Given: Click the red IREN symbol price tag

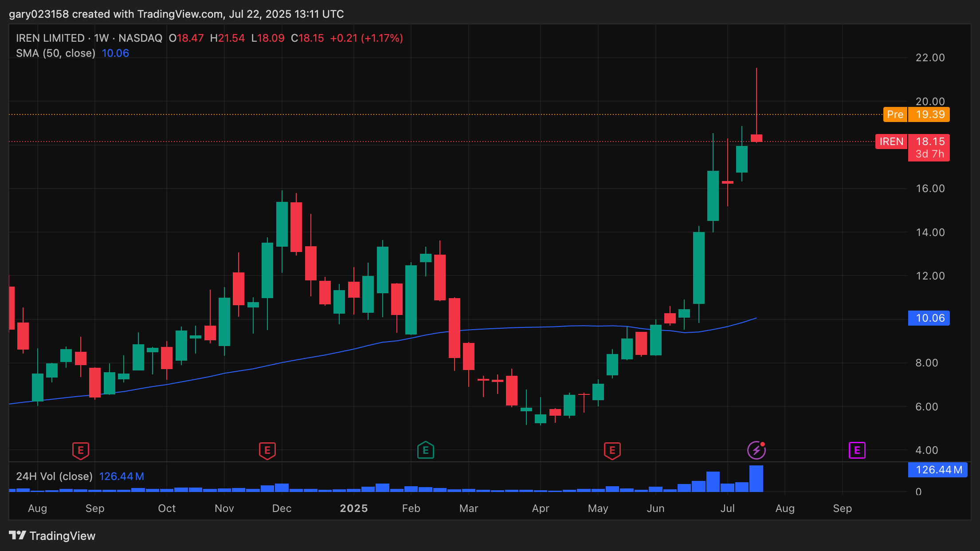Looking at the screenshot, I should click(891, 142).
